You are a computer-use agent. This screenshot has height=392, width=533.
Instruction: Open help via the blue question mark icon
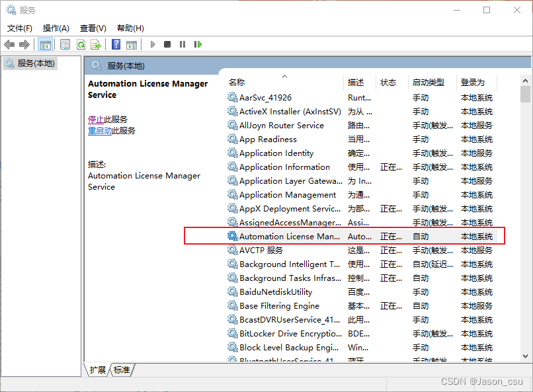tap(116, 44)
